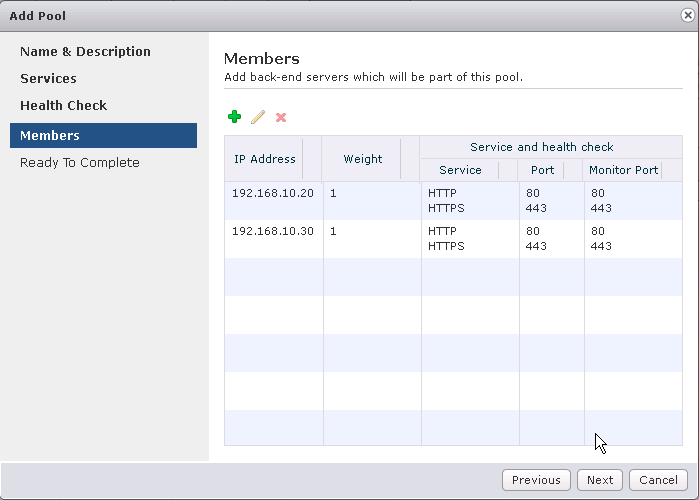699x500 pixels.
Task: Jump to Ready To Complete step
Action: tap(80, 163)
